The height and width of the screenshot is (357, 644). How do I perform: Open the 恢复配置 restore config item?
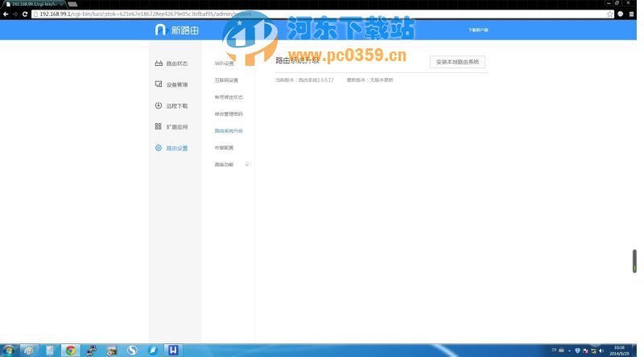click(x=224, y=148)
